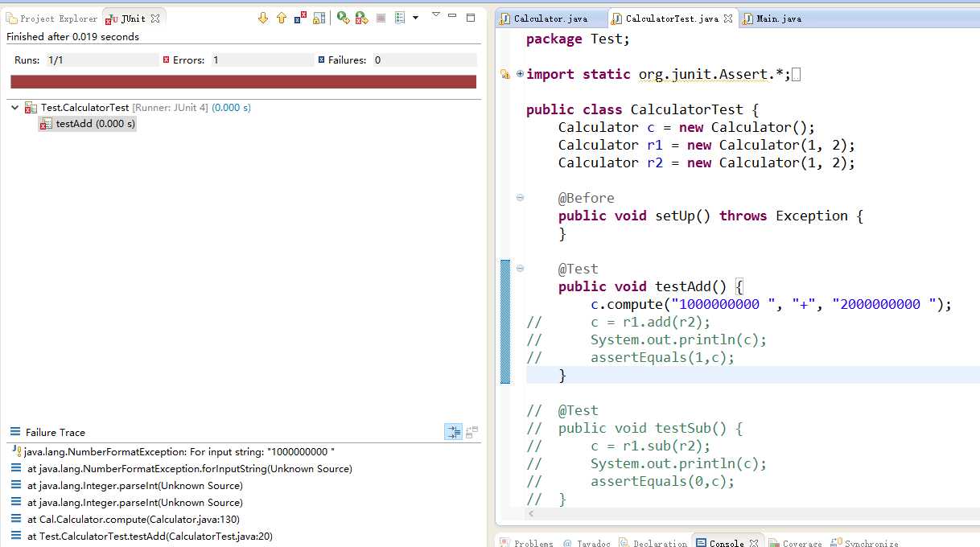Open Synchronize tab
The image size is (980, 547).
pyautogui.click(x=864, y=544)
